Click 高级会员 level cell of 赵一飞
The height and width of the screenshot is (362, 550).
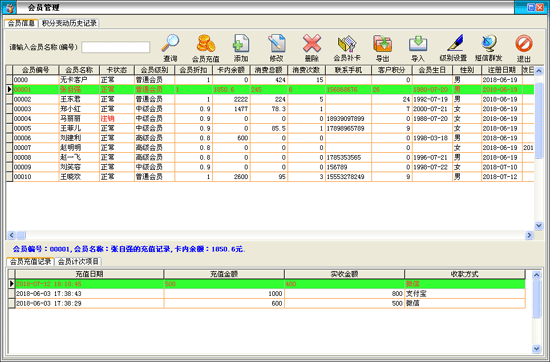[x=154, y=157]
